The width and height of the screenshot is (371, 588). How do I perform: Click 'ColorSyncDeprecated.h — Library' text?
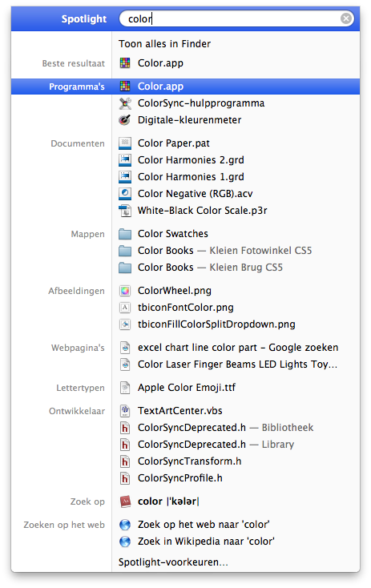(x=216, y=445)
